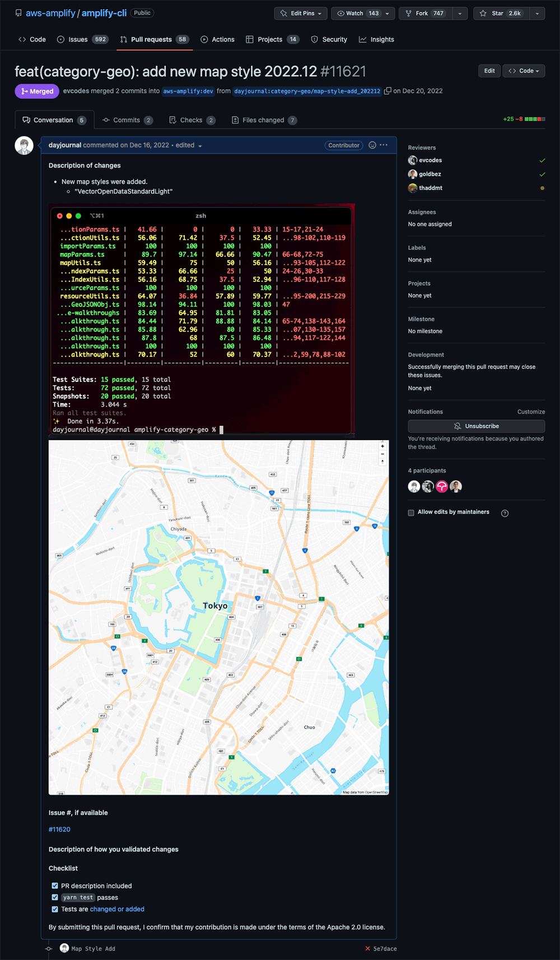This screenshot has height=960, width=560.
Task: Switch to the Checks tab
Action: coord(192,120)
